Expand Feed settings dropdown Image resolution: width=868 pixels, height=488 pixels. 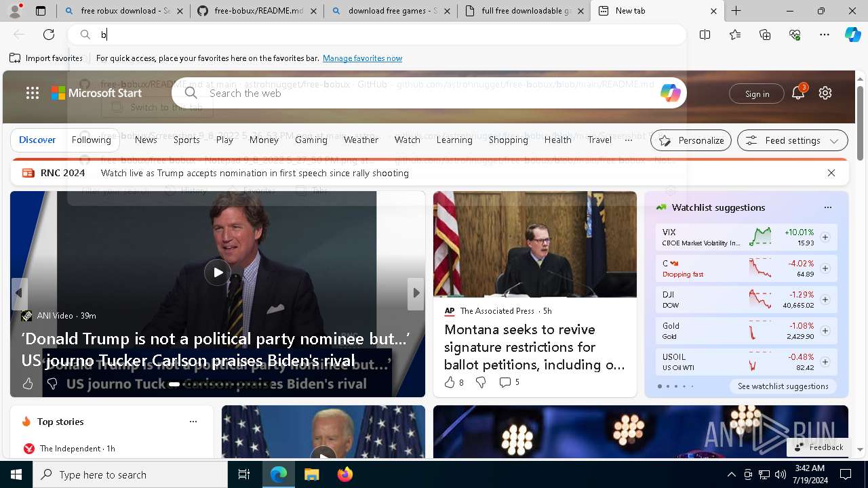(x=792, y=140)
